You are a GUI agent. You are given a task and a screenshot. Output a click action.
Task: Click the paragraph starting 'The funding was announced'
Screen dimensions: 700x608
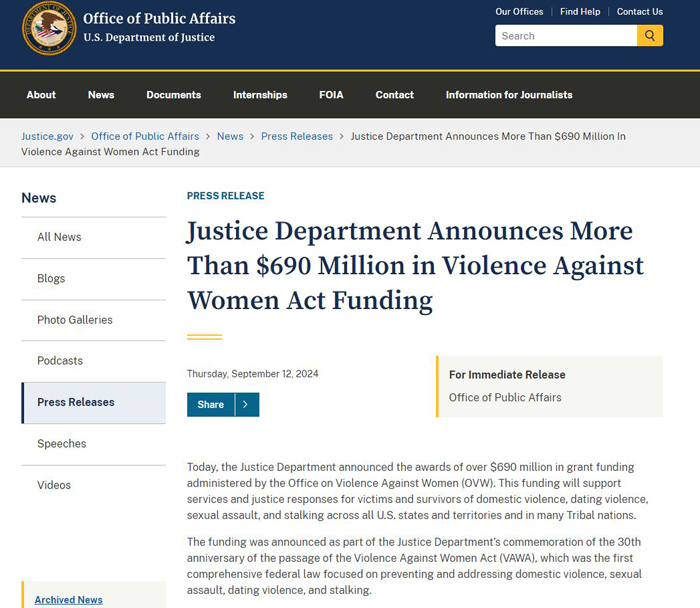coord(414,566)
